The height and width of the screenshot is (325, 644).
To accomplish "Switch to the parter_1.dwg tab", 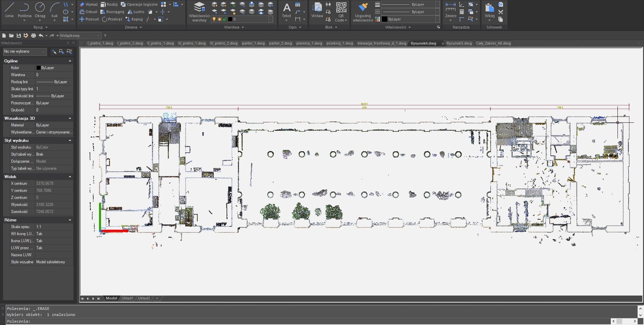I will coord(253,43).
